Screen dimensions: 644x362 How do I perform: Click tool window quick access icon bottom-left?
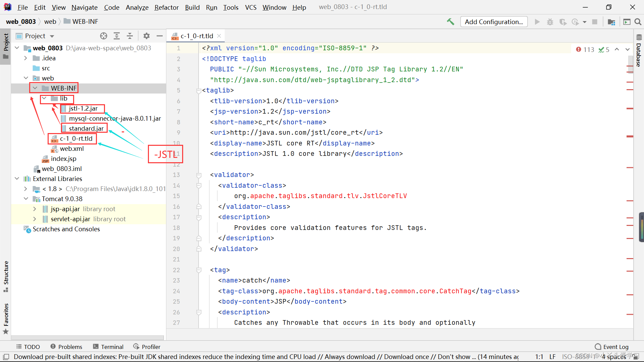pos(6,357)
